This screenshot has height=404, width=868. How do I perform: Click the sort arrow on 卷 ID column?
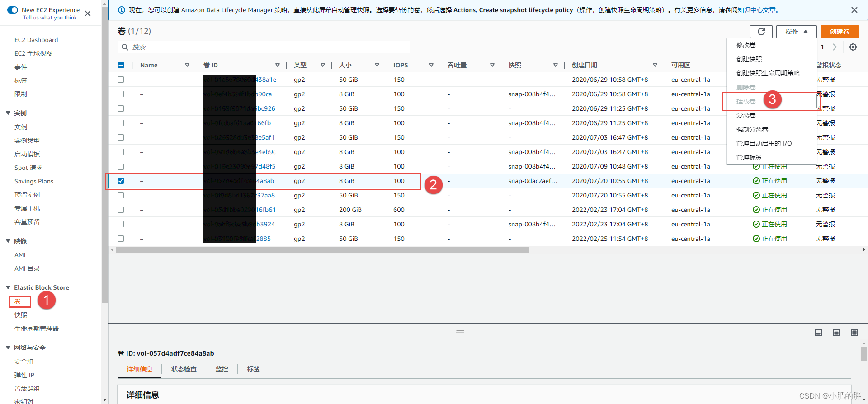click(x=278, y=65)
